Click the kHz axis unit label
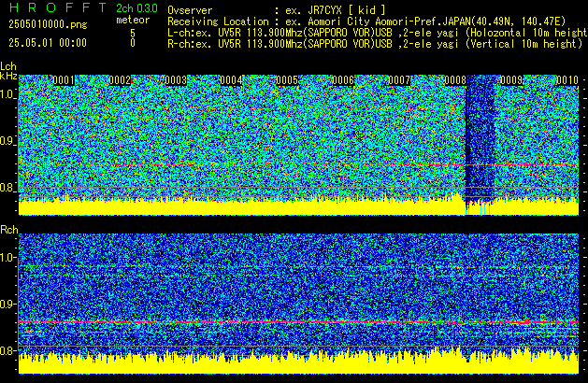 click(8, 76)
